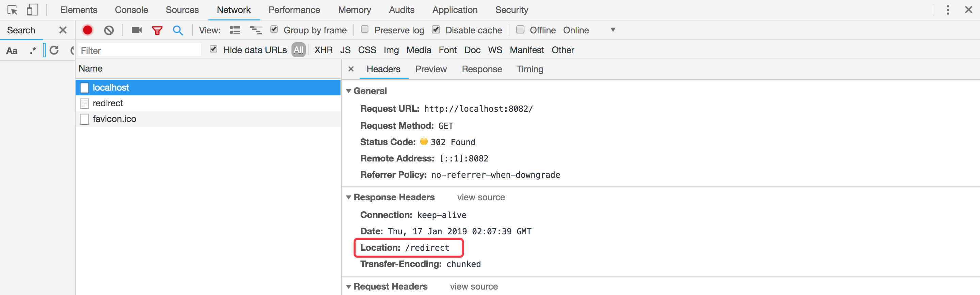The width and height of the screenshot is (980, 295).
Task: Collapse the Response Headers section
Action: coord(348,197)
